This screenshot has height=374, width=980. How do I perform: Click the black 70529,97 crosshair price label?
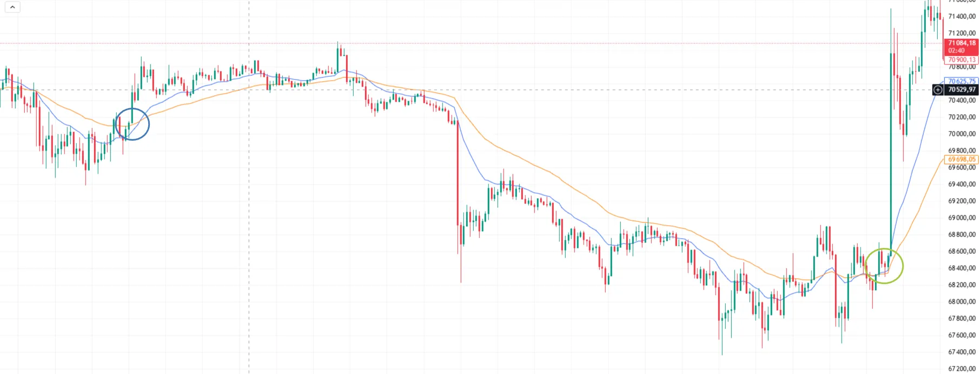962,90
